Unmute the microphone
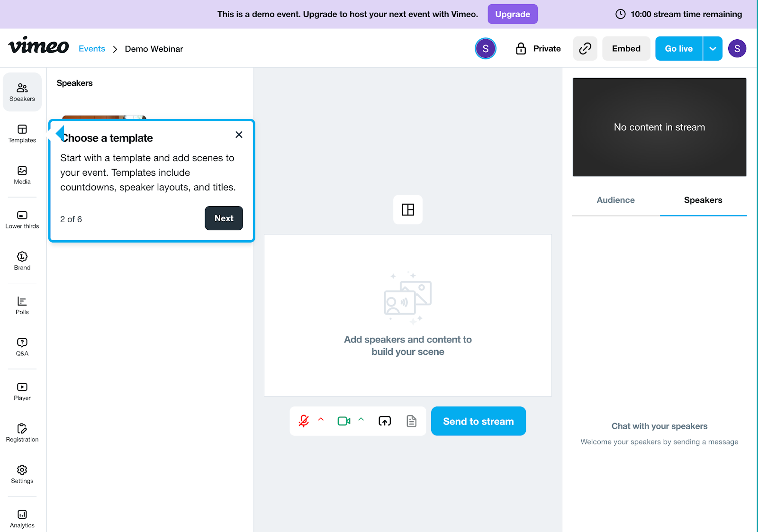Screen dimensions: 758x532 click(304, 421)
